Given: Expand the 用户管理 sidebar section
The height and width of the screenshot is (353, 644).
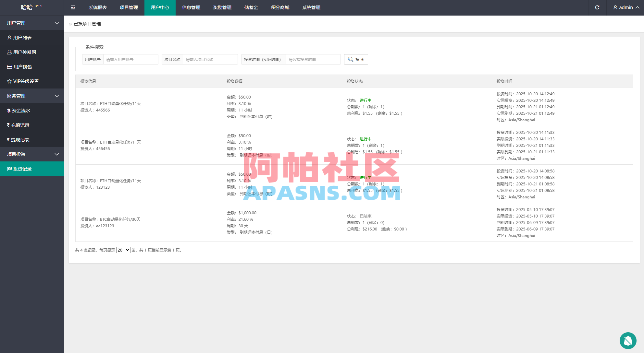Looking at the screenshot, I should pyautogui.click(x=32, y=23).
